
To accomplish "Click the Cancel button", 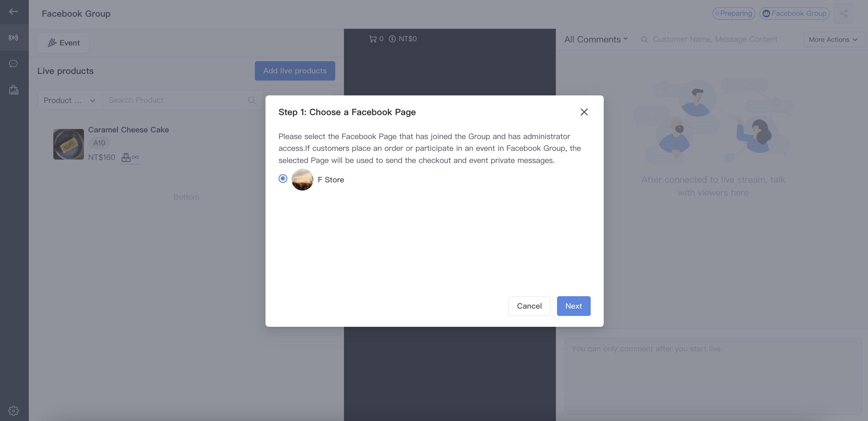I will coord(529,306).
